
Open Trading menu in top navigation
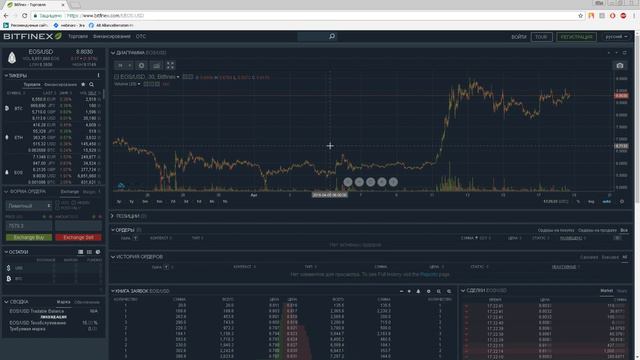[78, 36]
